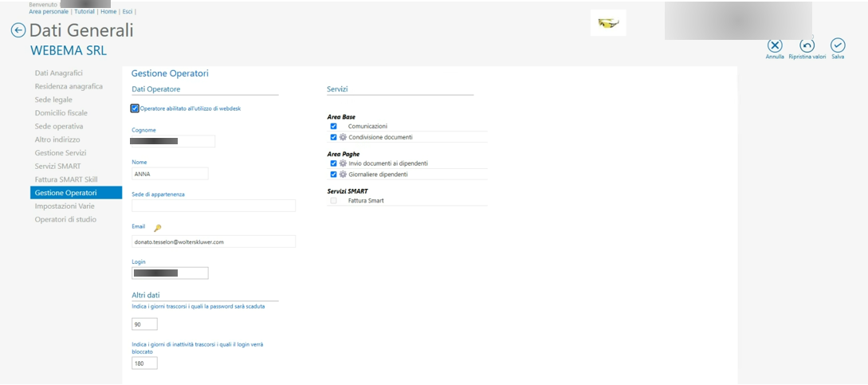Open settings gear for Condivisione documenti

point(343,137)
